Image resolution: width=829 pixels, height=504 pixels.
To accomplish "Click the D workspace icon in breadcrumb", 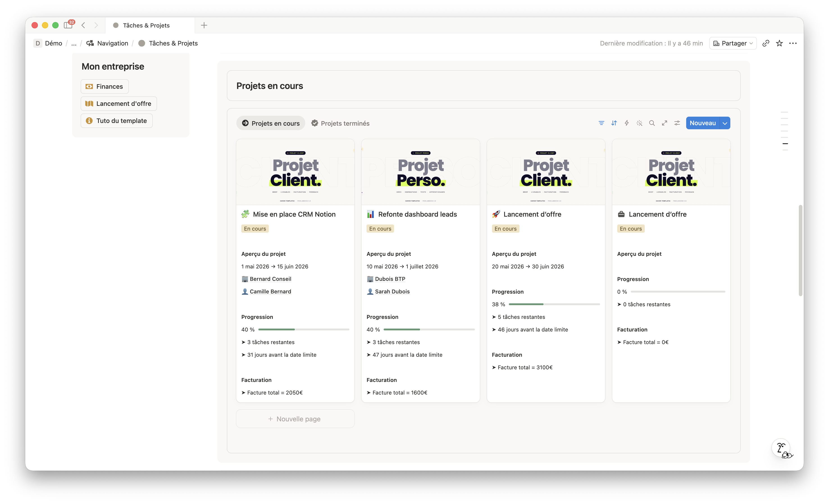I will pyautogui.click(x=38, y=43).
